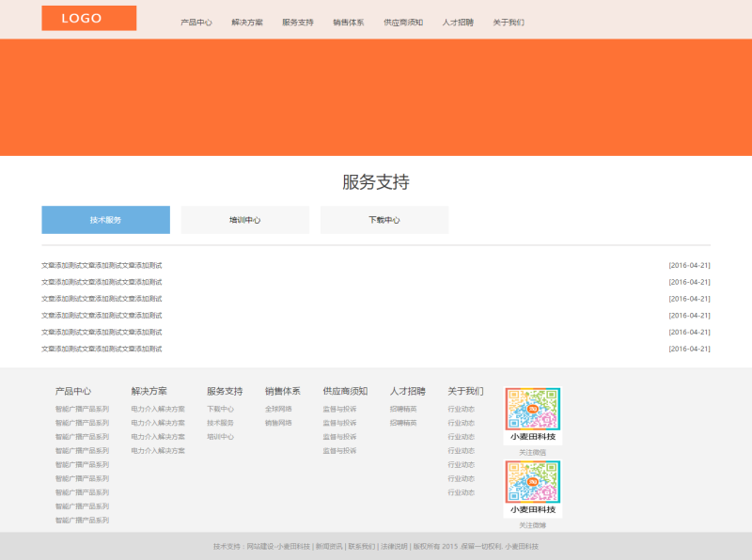Screen dimensions: 752x560
Task: Open the last 文章添加测试 article in the list
Action: point(102,349)
